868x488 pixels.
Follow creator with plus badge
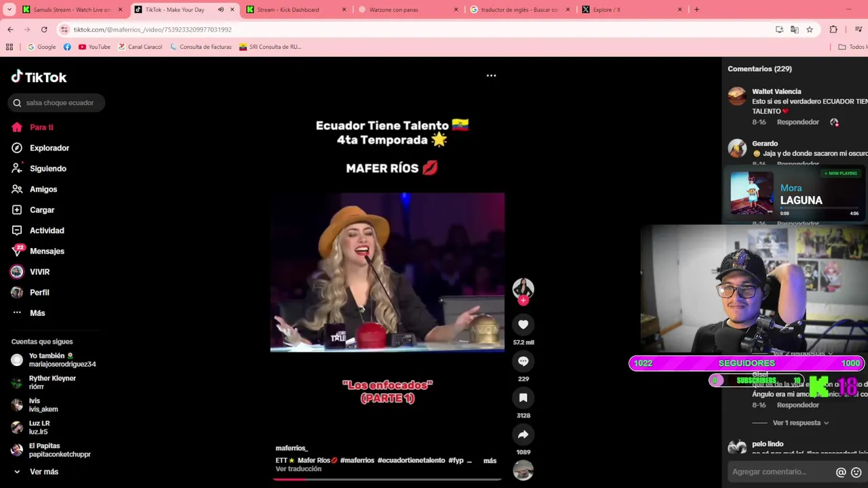tap(523, 300)
